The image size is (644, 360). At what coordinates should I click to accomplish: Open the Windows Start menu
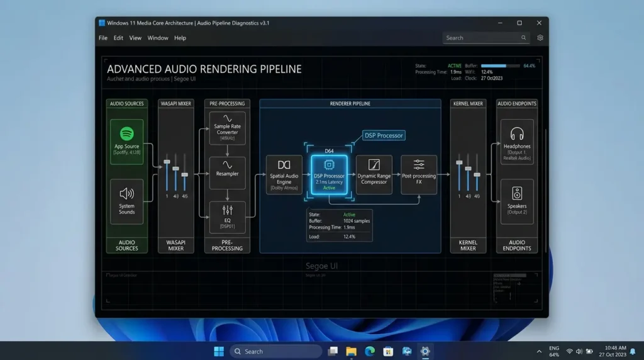(x=219, y=351)
